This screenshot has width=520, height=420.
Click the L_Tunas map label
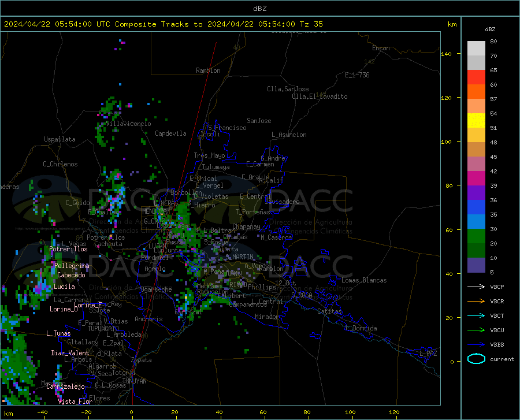58,333
